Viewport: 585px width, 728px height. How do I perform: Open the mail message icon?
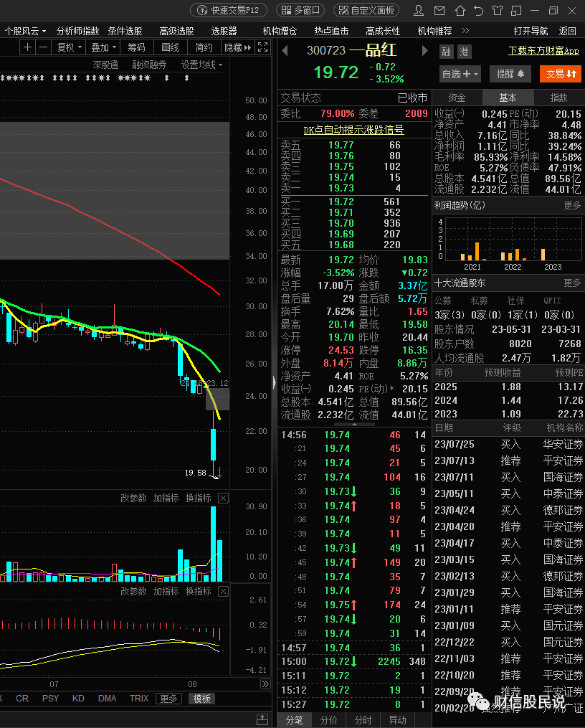[439, 10]
